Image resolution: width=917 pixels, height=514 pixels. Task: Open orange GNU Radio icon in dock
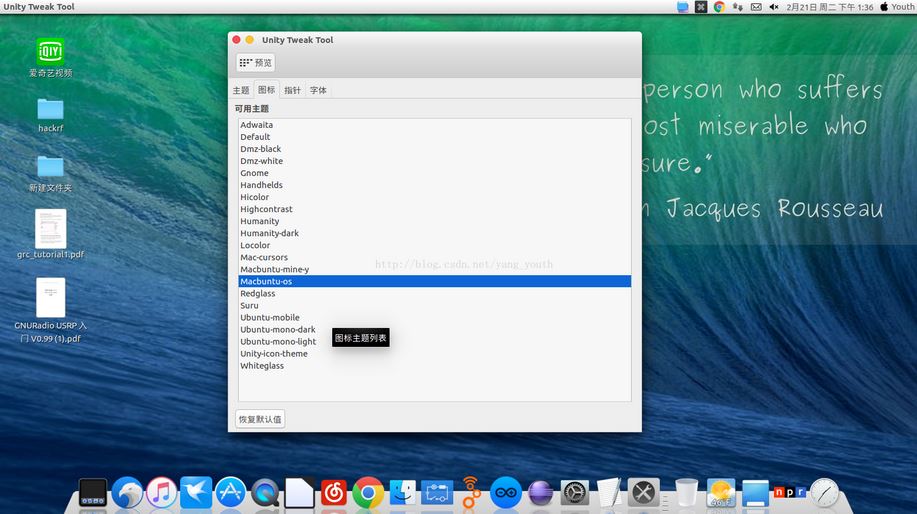[x=471, y=492]
